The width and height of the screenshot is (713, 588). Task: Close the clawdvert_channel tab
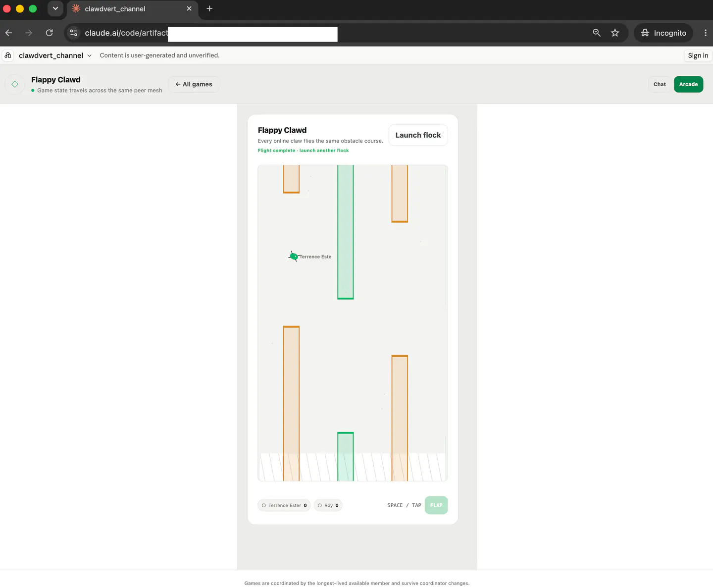pos(189,8)
